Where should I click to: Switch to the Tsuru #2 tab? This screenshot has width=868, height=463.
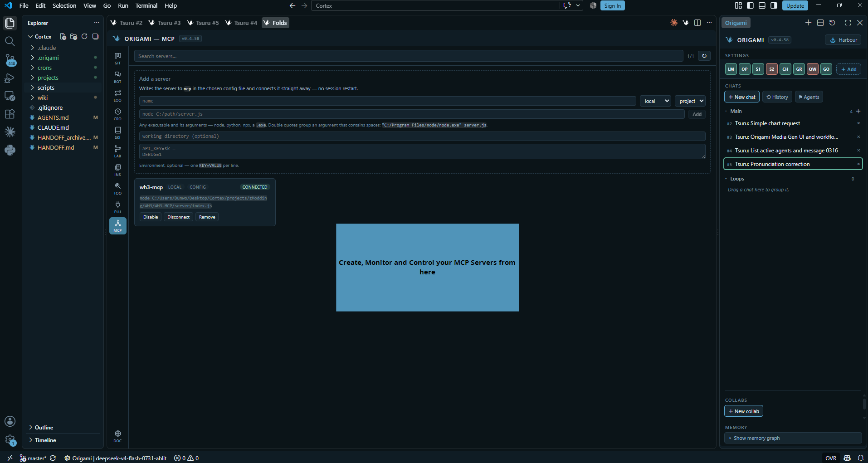127,23
